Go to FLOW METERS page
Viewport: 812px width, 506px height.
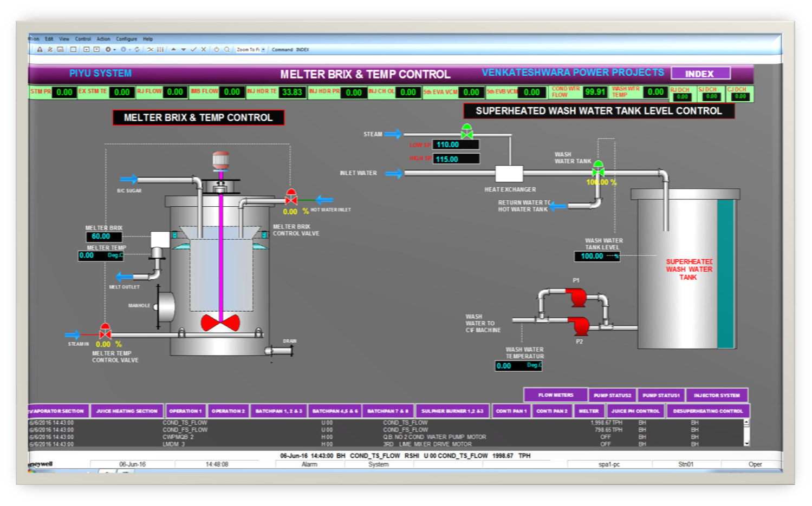555,395
